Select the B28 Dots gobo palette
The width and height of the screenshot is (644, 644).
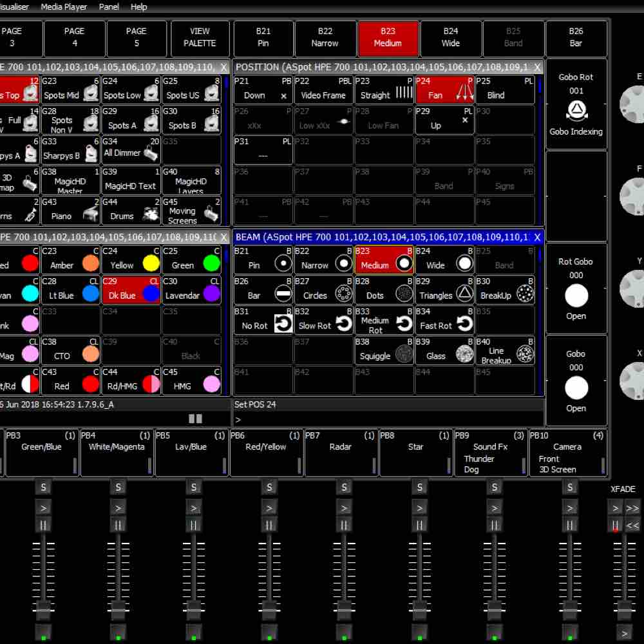point(384,290)
